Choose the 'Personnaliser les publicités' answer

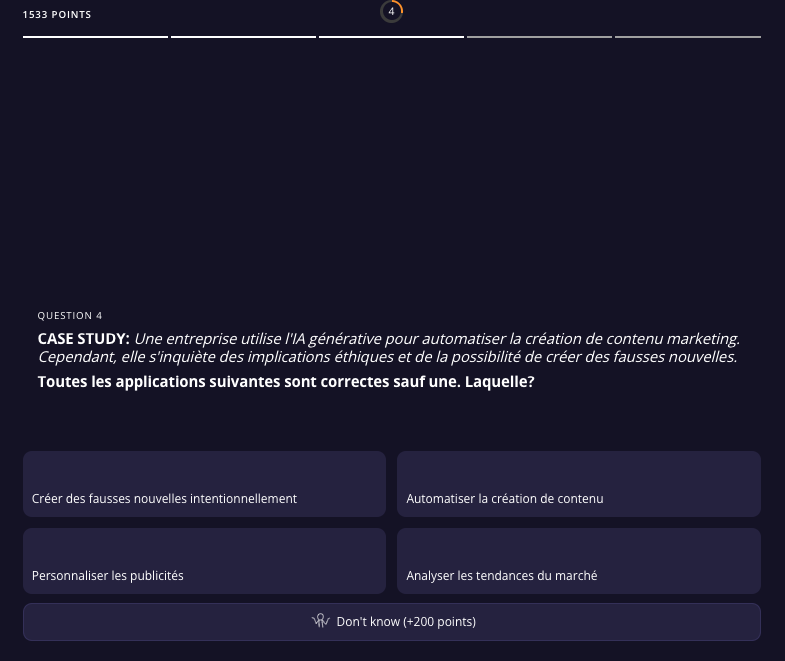tap(204, 561)
